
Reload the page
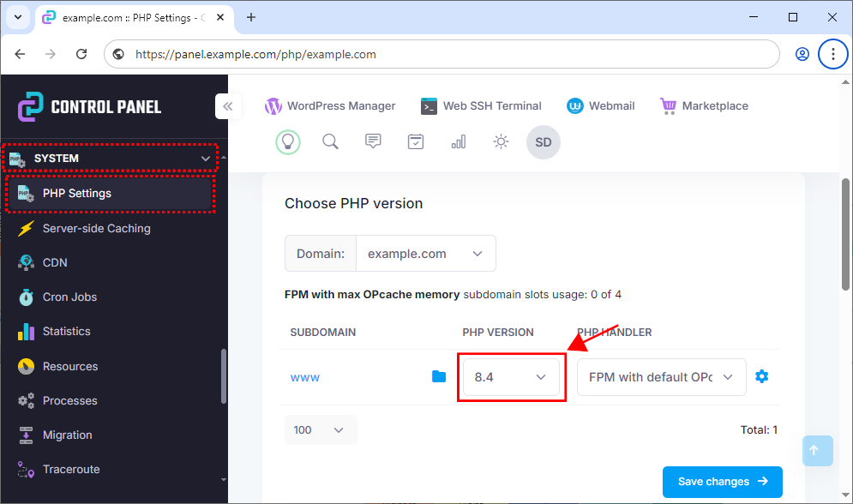[81, 54]
